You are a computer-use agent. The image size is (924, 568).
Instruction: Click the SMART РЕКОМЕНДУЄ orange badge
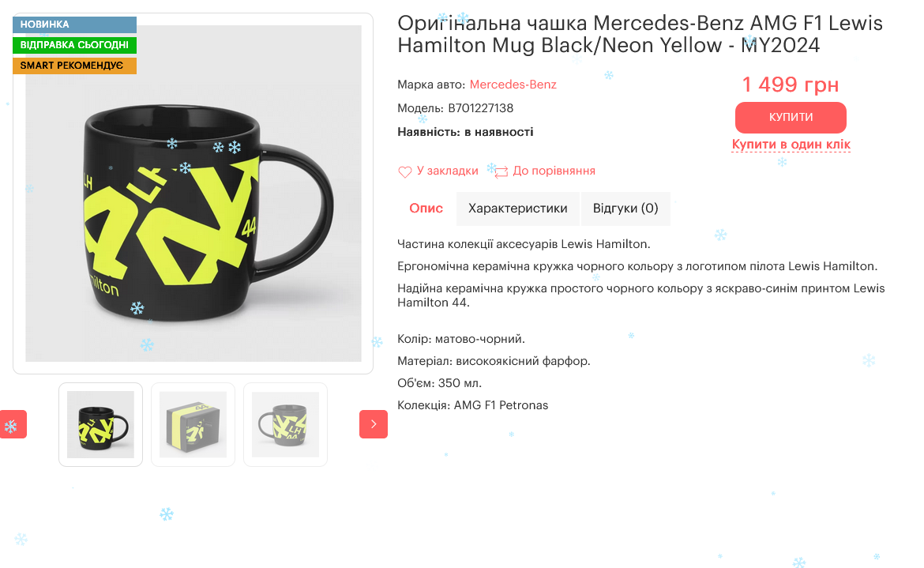point(75,66)
